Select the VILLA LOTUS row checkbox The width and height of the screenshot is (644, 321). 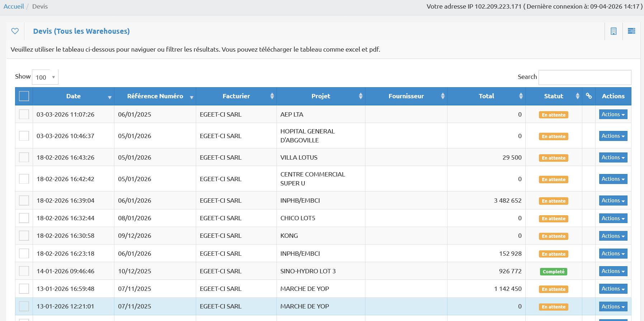point(24,157)
